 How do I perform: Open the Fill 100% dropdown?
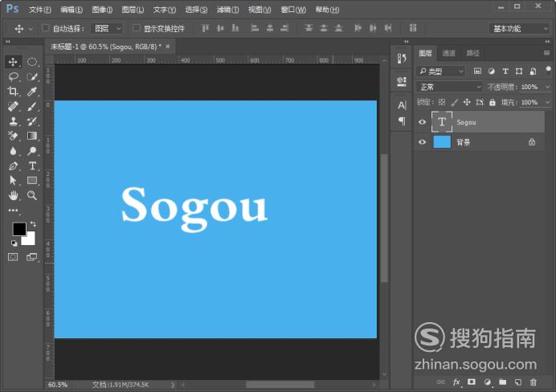coord(547,103)
